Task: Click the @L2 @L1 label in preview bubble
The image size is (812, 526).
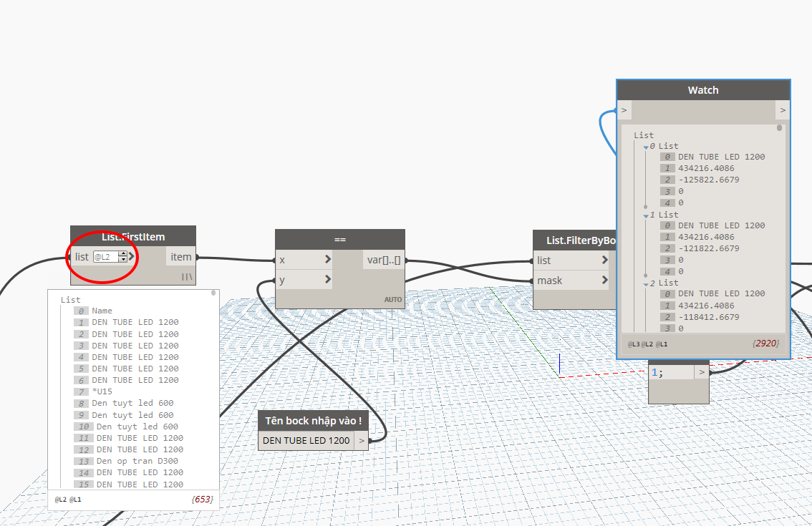Action: pos(68,500)
